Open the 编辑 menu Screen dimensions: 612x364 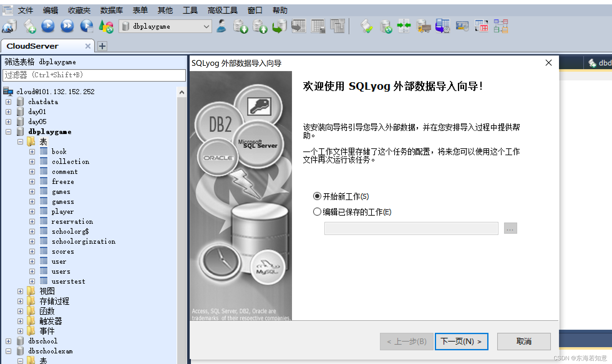51,10
